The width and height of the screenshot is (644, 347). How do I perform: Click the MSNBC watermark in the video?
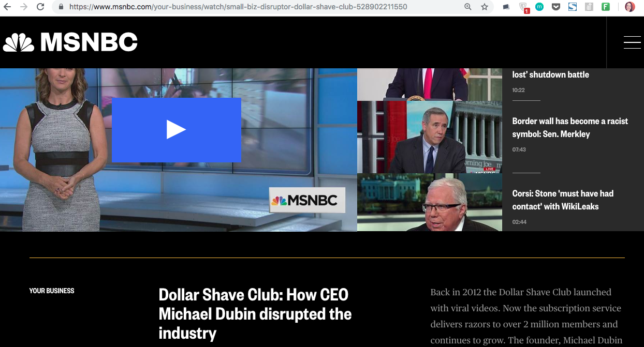click(307, 200)
